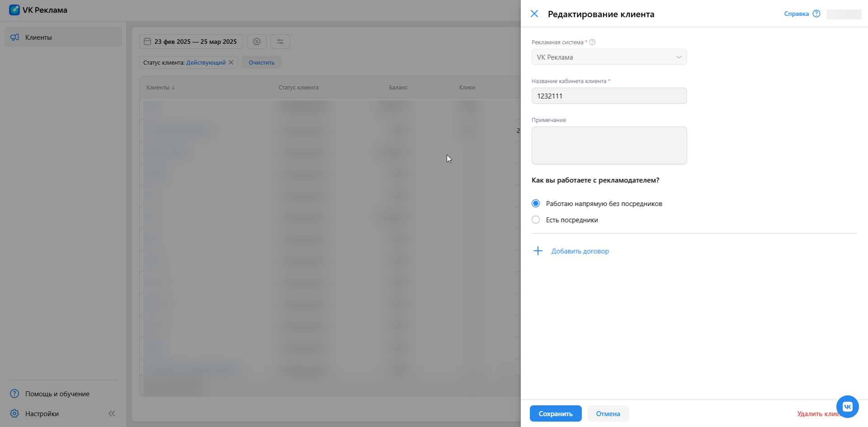Open the date range picker
868x427 pixels.
click(191, 42)
